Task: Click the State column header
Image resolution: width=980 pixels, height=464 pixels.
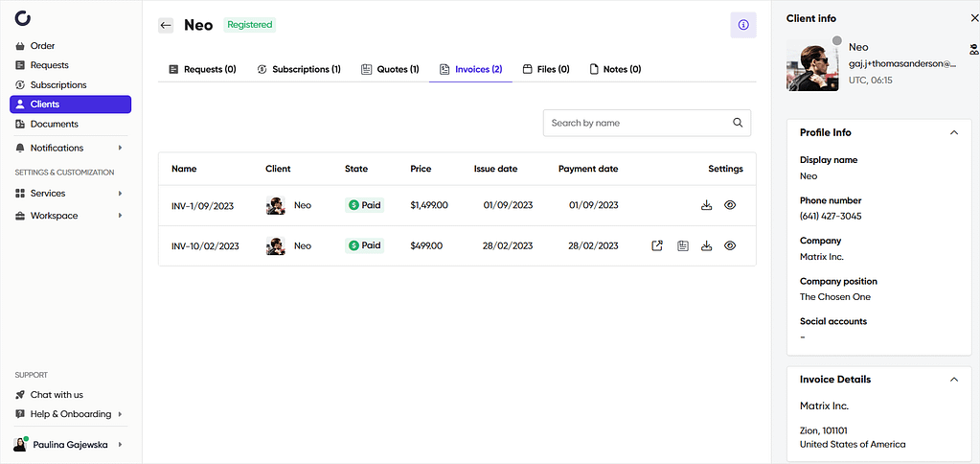Action: (356, 169)
